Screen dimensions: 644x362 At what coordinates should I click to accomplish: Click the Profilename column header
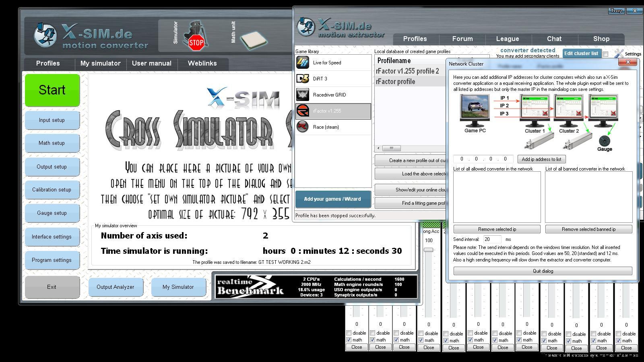[x=410, y=61]
